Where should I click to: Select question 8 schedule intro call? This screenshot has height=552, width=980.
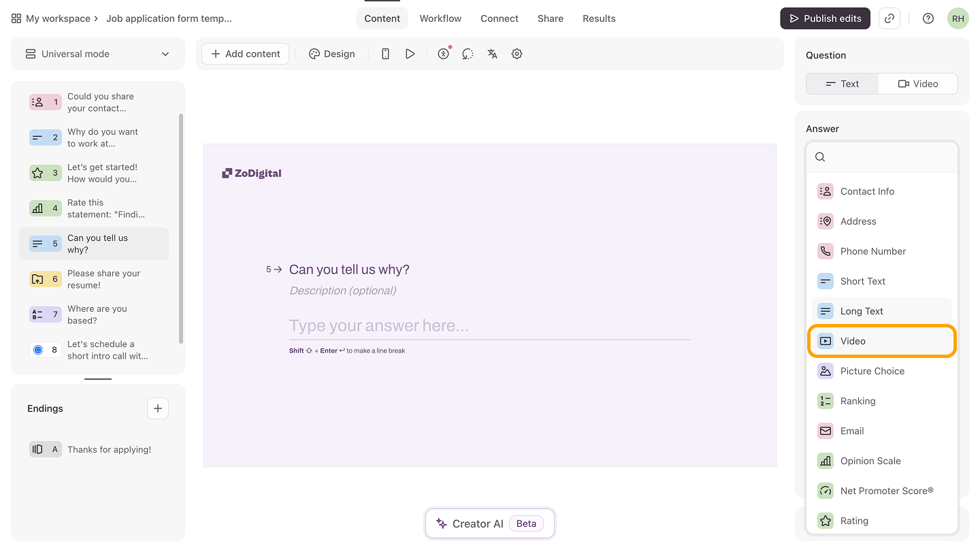(x=94, y=350)
